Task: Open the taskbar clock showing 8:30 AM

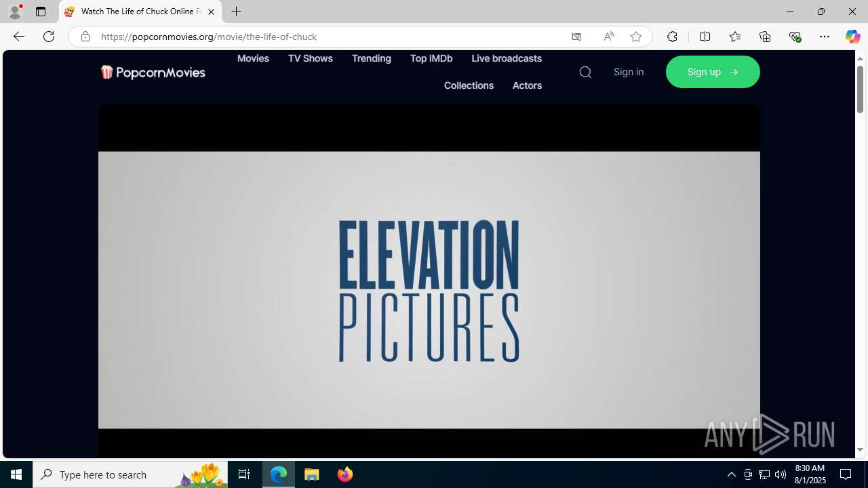Action: click(810, 474)
